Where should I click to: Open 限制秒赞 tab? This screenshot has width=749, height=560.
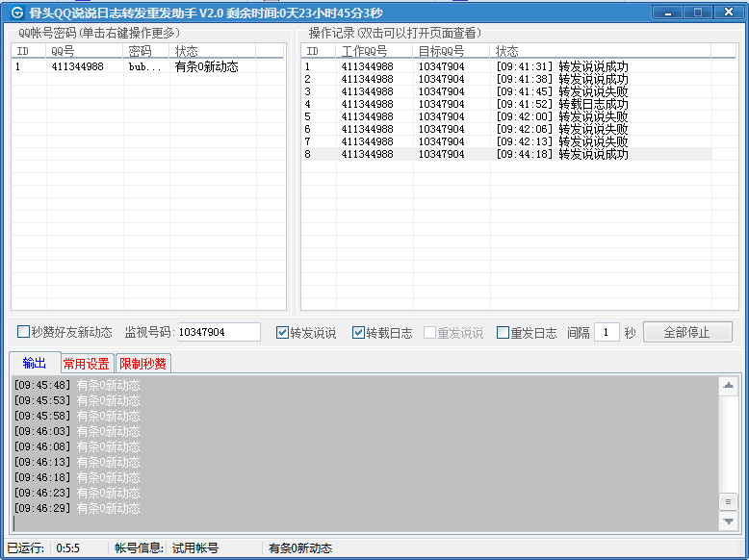(x=142, y=364)
